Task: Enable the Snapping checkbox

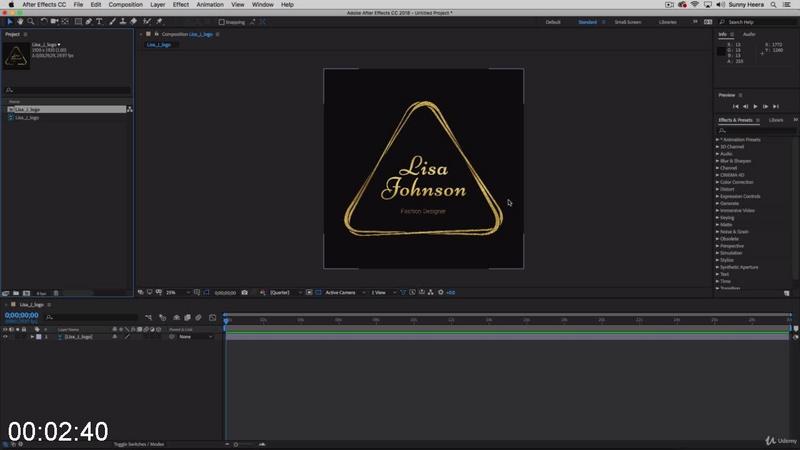Action: pyautogui.click(x=221, y=22)
